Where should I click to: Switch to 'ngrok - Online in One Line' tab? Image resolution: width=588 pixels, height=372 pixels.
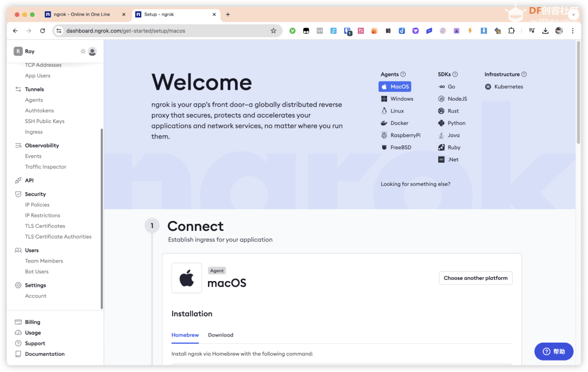click(x=81, y=14)
